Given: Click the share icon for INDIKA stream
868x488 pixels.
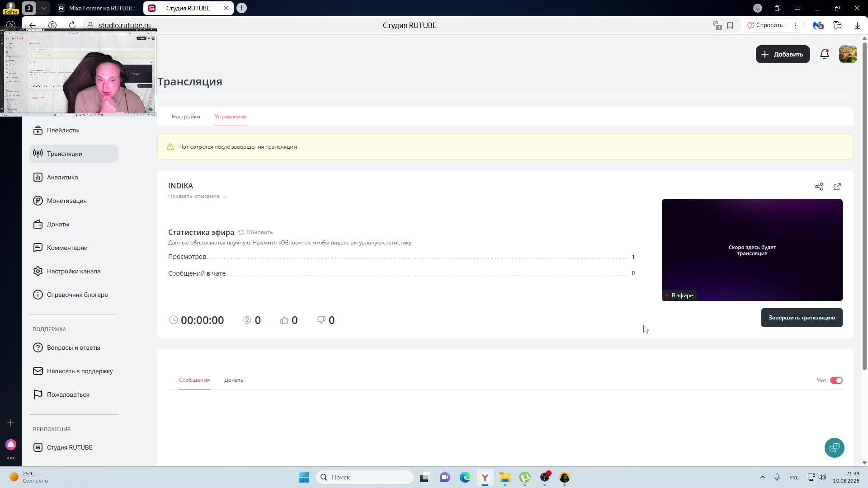Looking at the screenshot, I should click(x=819, y=187).
